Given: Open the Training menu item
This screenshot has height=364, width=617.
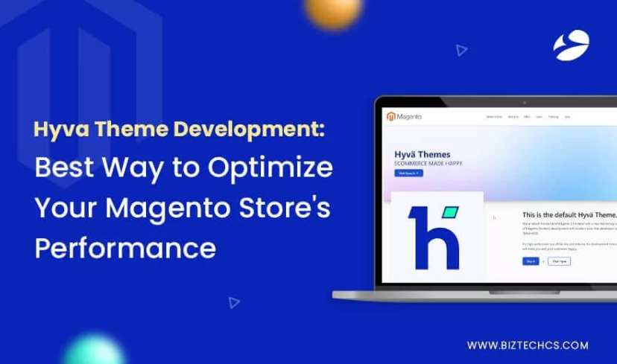Looking at the screenshot, I should 553,117.
